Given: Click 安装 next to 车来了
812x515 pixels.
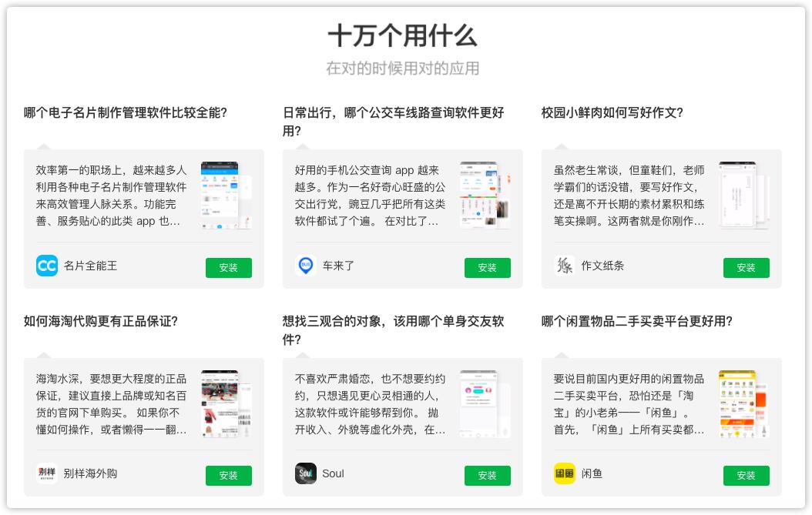Looking at the screenshot, I should [x=488, y=268].
